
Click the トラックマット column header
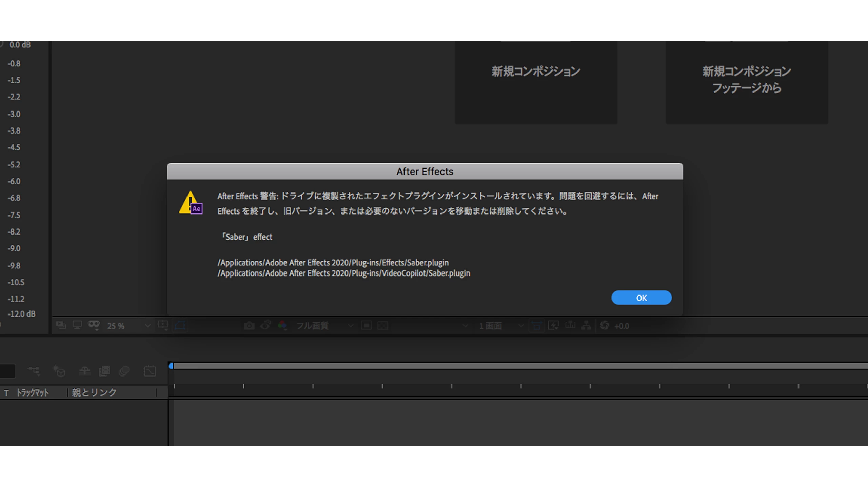[x=33, y=392]
